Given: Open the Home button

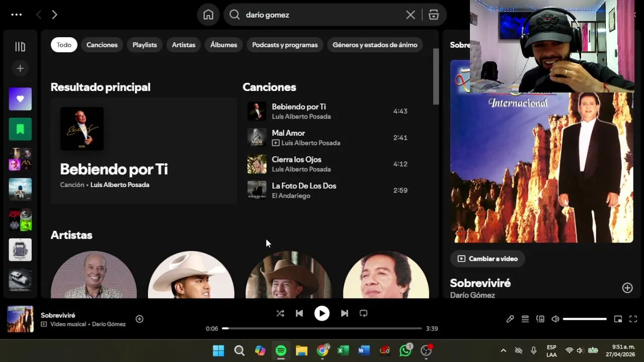Looking at the screenshot, I should point(208,15).
